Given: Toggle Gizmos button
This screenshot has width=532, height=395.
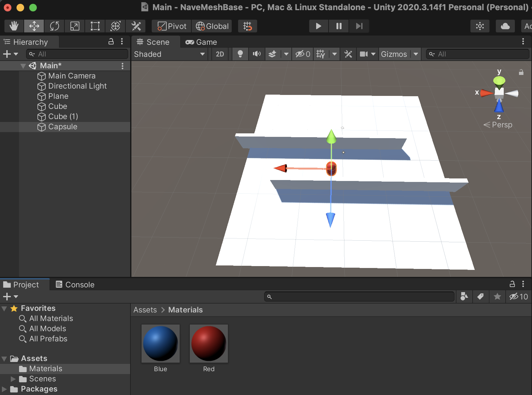Looking at the screenshot, I should [x=394, y=54].
